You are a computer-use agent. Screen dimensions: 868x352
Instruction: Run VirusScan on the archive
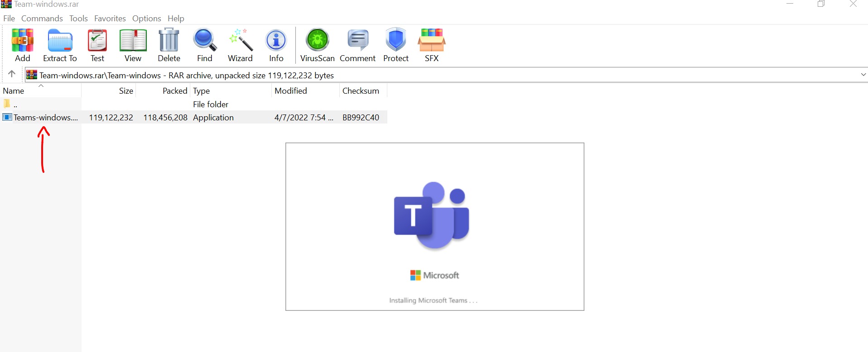pyautogui.click(x=317, y=45)
